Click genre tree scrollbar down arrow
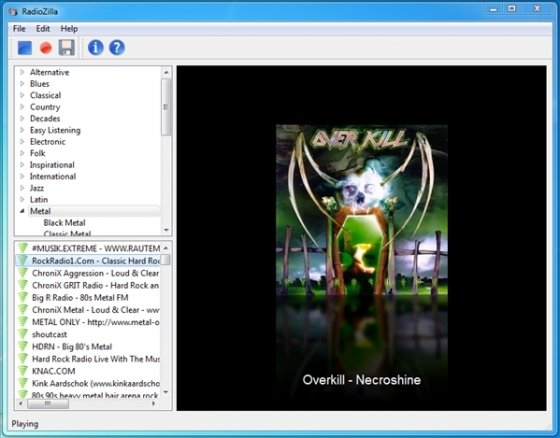Screen dimensions: 560x438 coord(166,230)
